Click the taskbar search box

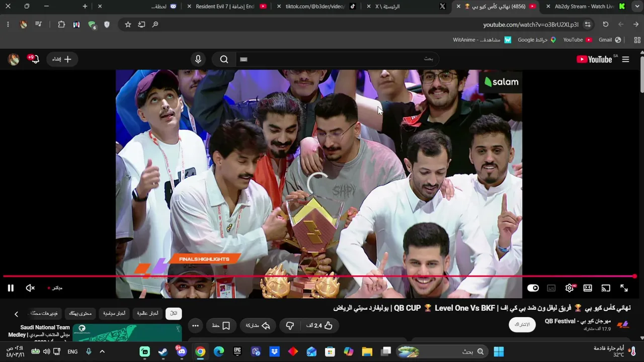pos(442,351)
